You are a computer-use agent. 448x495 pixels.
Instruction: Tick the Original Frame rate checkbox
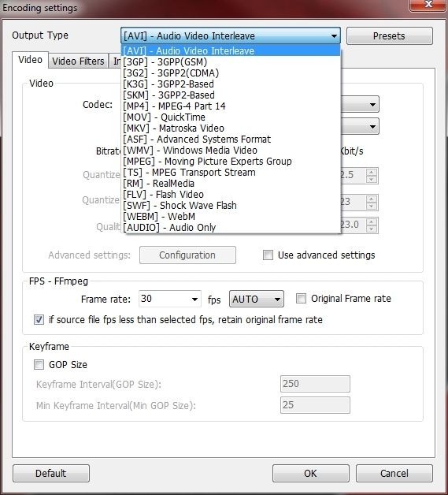click(301, 298)
